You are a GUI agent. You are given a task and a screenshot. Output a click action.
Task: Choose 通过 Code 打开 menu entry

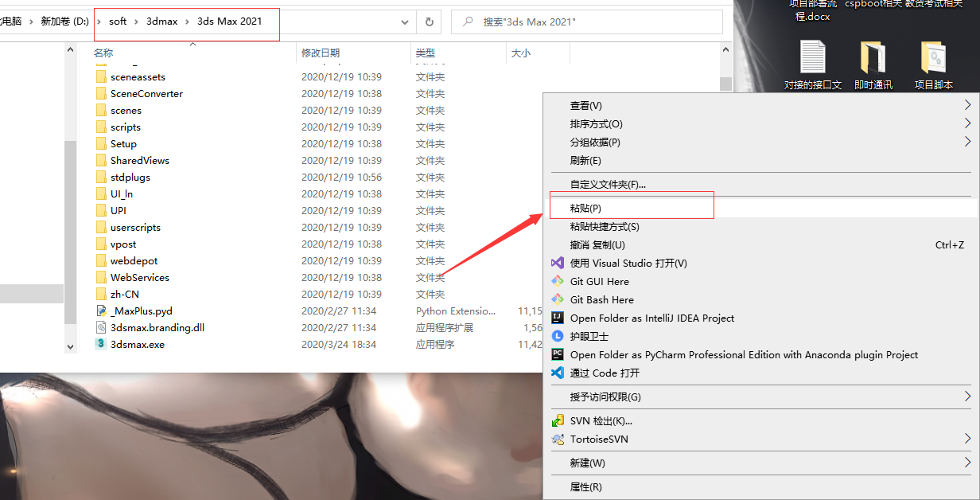(761, 373)
